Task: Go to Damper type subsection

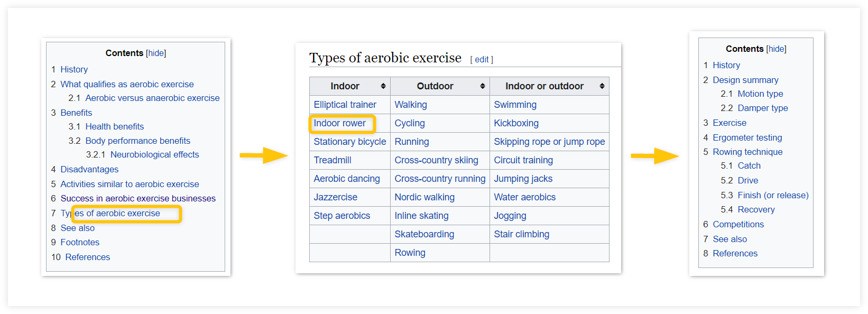Action: click(x=763, y=108)
